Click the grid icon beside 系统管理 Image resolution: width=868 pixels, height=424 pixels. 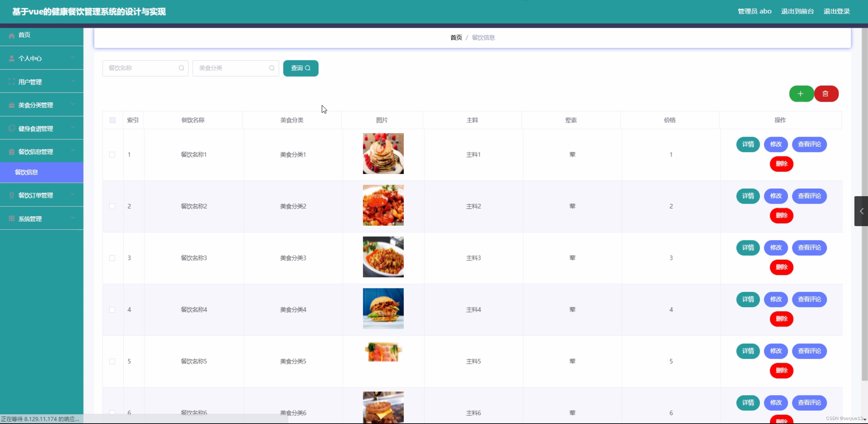tap(12, 219)
